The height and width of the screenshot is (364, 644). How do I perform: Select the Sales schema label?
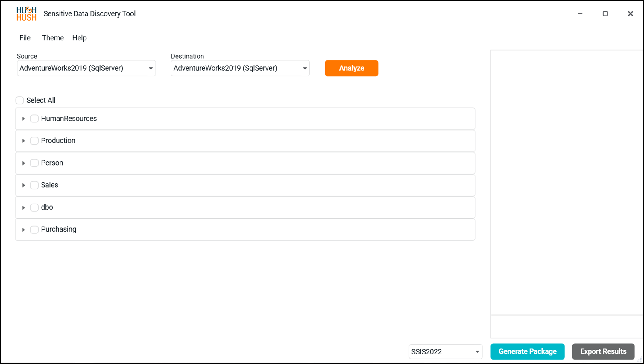click(x=49, y=185)
